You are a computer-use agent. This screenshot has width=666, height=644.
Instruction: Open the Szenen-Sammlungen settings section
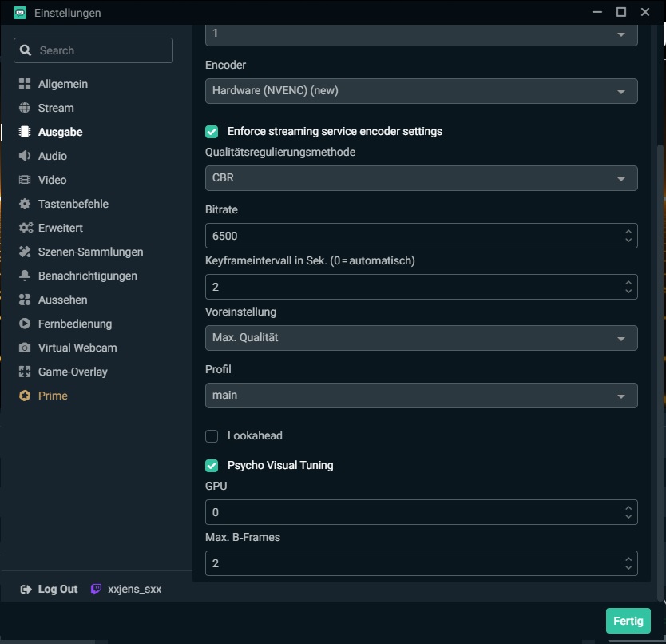tap(90, 252)
